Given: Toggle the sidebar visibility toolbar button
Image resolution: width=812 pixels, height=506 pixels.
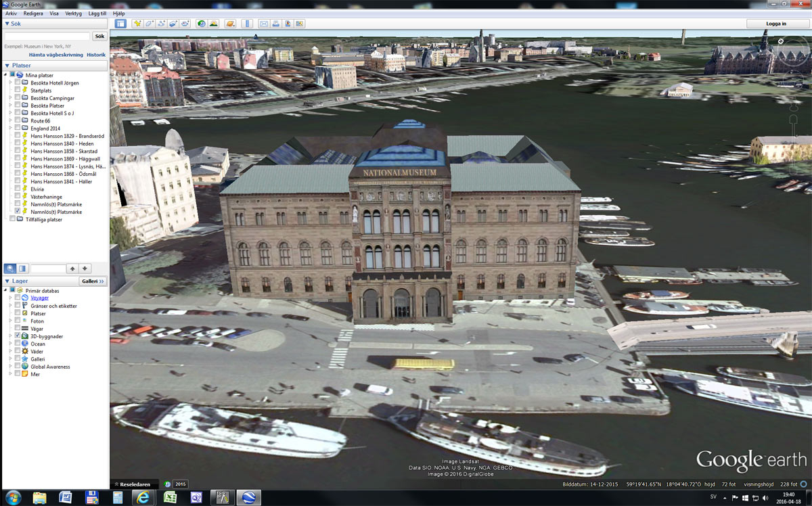Looking at the screenshot, I should pyautogui.click(x=120, y=24).
